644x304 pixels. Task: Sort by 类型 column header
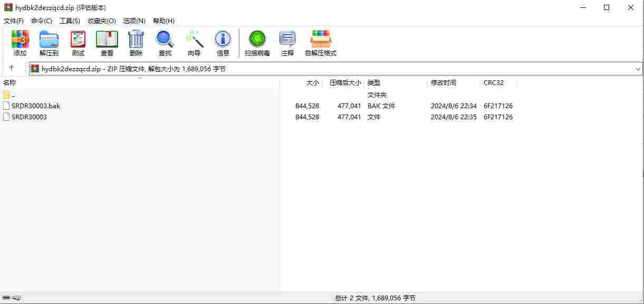pos(396,83)
